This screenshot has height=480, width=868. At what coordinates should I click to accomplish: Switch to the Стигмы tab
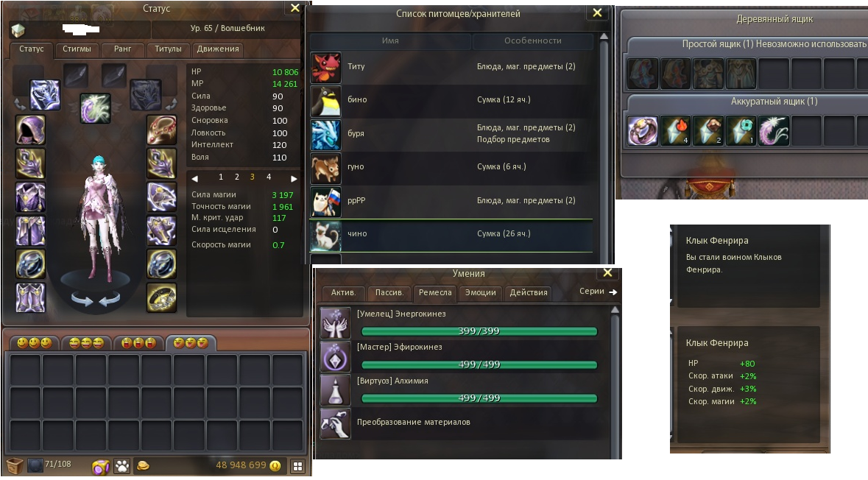coord(77,49)
